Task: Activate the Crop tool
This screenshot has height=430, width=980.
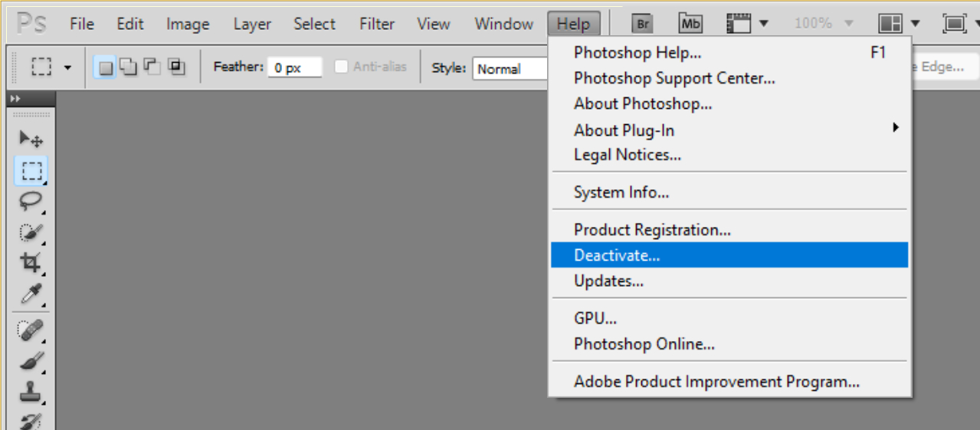Action: (31, 262)
